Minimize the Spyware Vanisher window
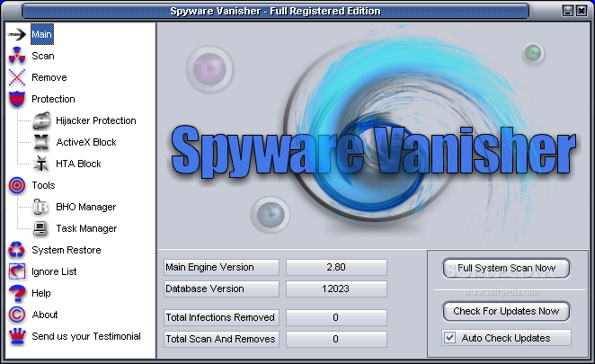595x364 pixels. point(568,11)
